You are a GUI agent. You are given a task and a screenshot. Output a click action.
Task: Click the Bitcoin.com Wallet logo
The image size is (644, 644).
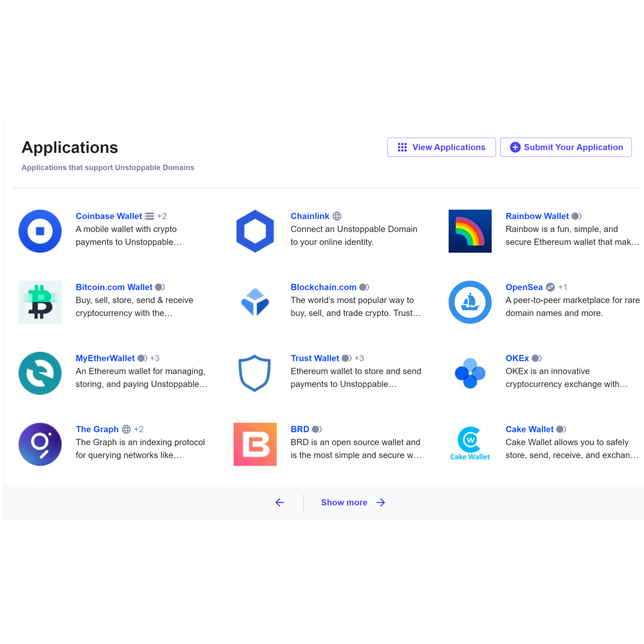pos(40,302)
